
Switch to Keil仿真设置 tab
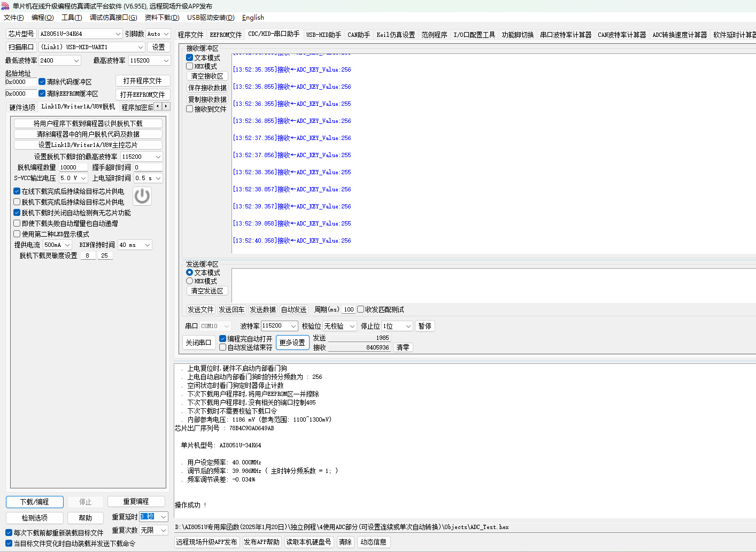pos(396,35)
